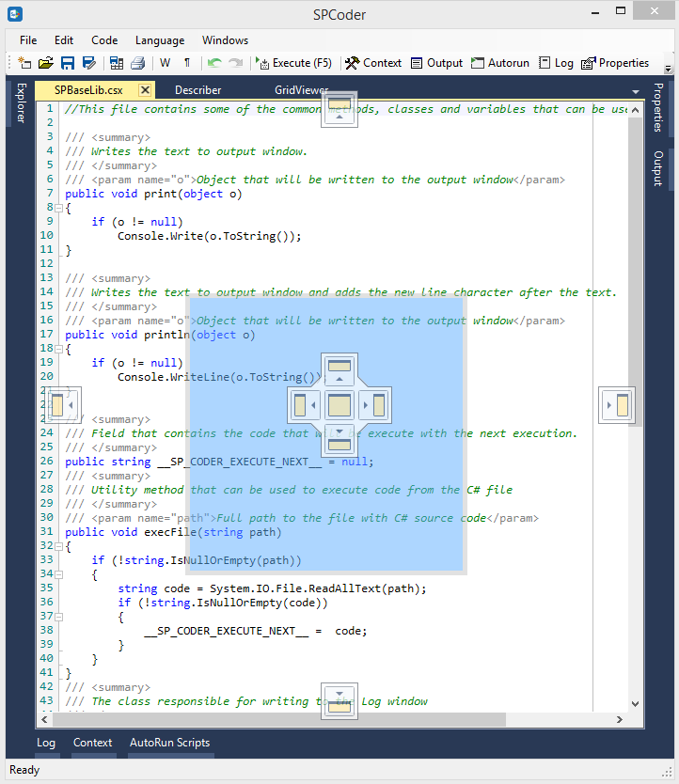The width and height of the screenshot is (679, 784).
Task: Show the Output window from toolbar
Action: click(436, 63)
